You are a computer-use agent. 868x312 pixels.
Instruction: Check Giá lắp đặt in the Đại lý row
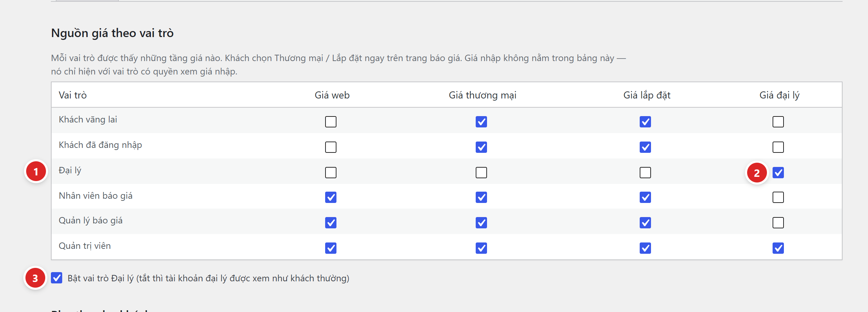645,173
